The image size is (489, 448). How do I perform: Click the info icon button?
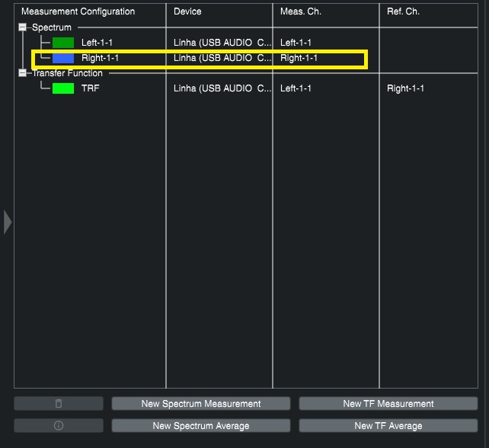tap(59, 426)
